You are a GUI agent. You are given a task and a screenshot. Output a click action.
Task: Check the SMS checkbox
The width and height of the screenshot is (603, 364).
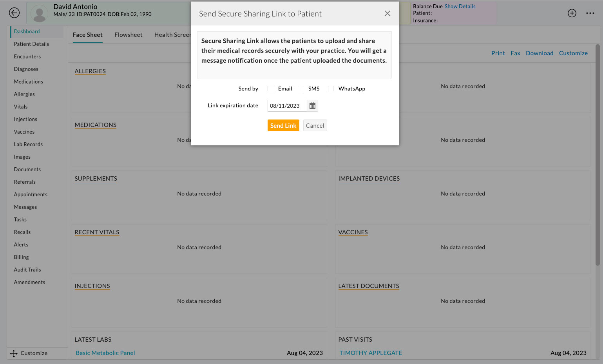[301, 89]
